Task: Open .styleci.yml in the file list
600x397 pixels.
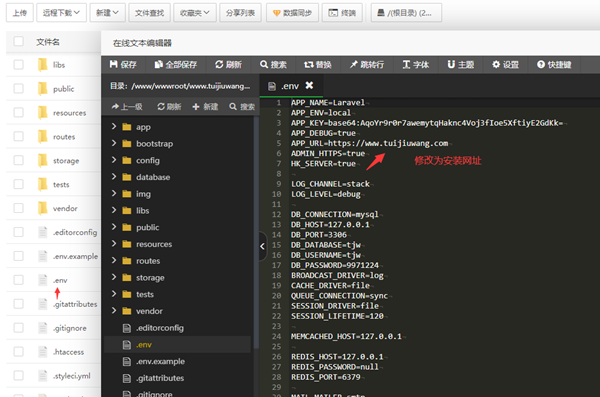Action: click(72, 376)
